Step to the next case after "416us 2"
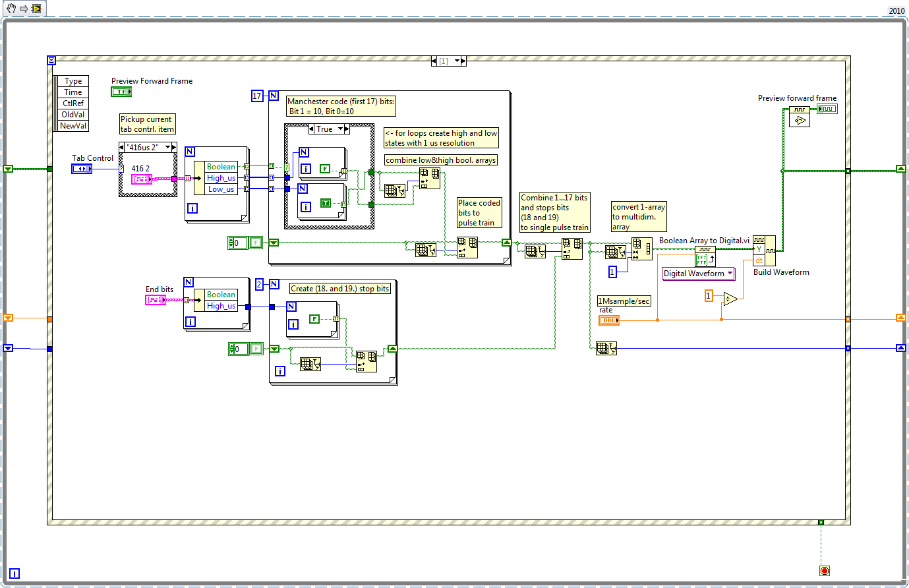909x588 pixels. point(174,147)
